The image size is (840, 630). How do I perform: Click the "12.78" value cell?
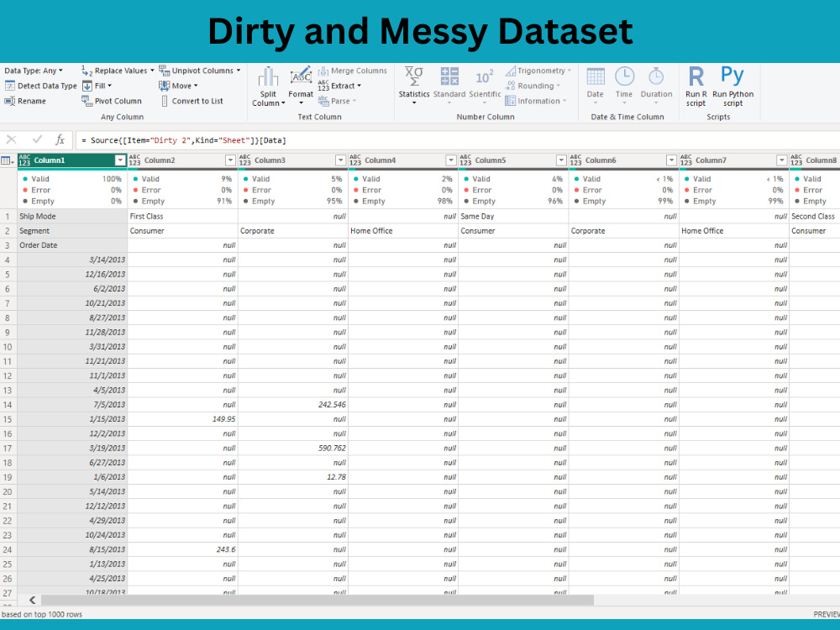point(292,477)
